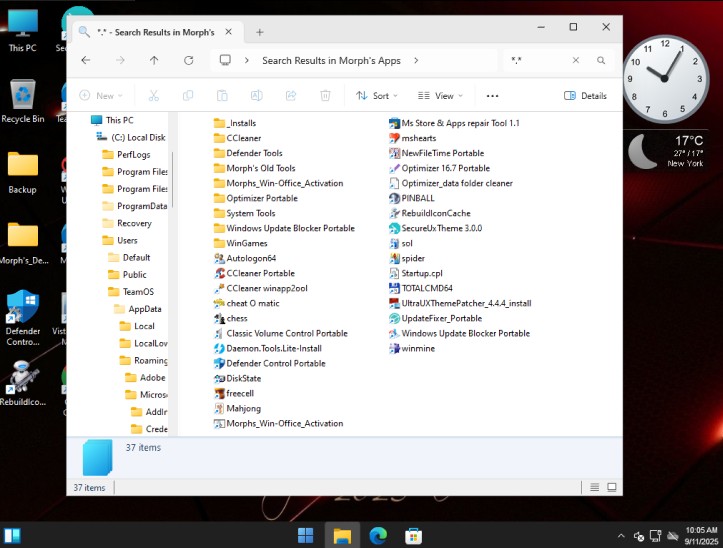Viewport: 723px width, 548px height.
Task: Select Defender Control Portable file
Action: pos(270,363)
